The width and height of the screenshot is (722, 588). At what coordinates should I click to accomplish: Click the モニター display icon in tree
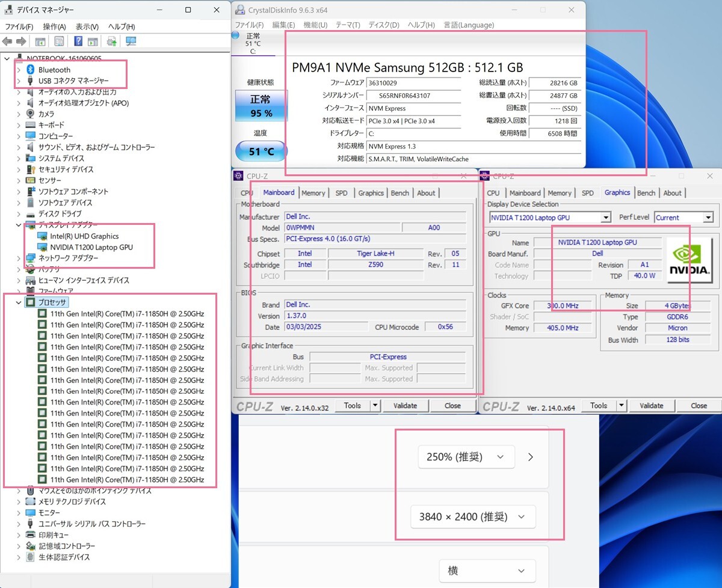click(31, 513)
